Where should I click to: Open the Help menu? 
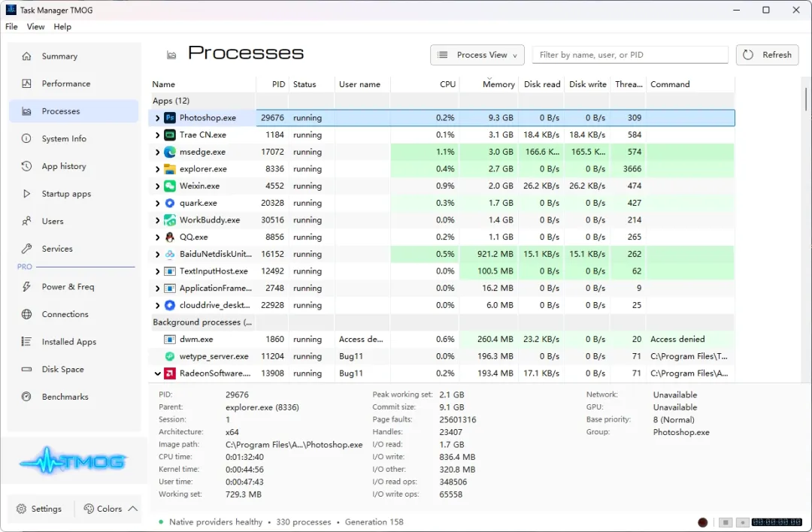point(62,26)
